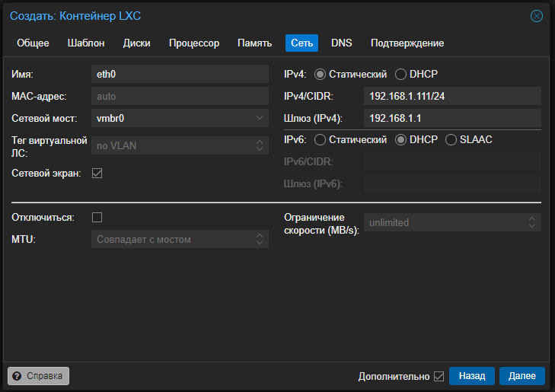555x392 pixels.
Task: Focus the MAC-адрес auto field
Action: point(180,96)
